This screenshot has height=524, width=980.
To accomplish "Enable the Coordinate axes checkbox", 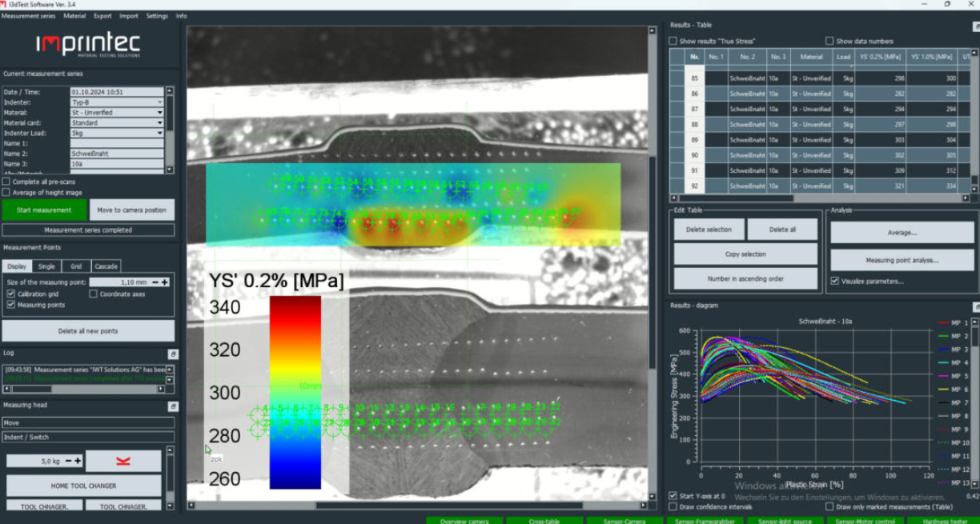I will (94, 294).
